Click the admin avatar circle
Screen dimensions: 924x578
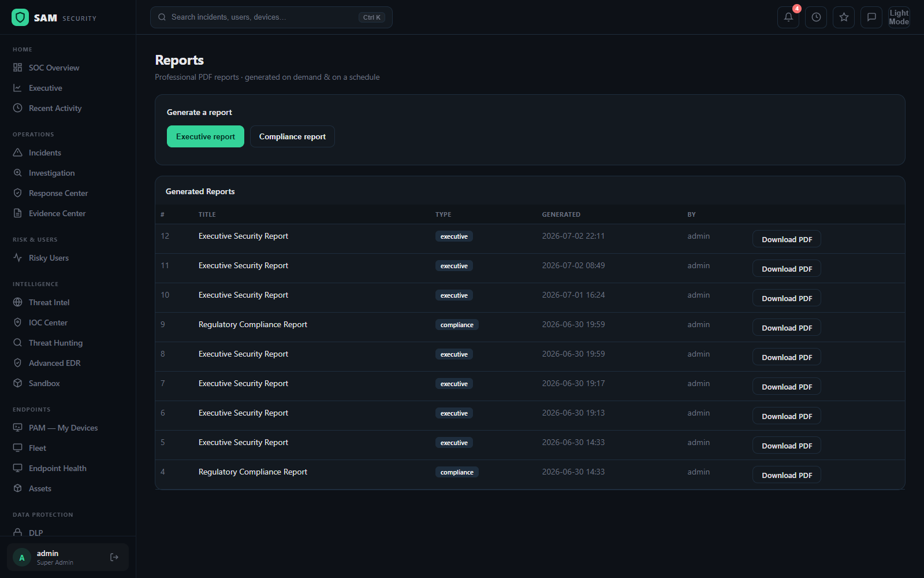coord(22,557)
